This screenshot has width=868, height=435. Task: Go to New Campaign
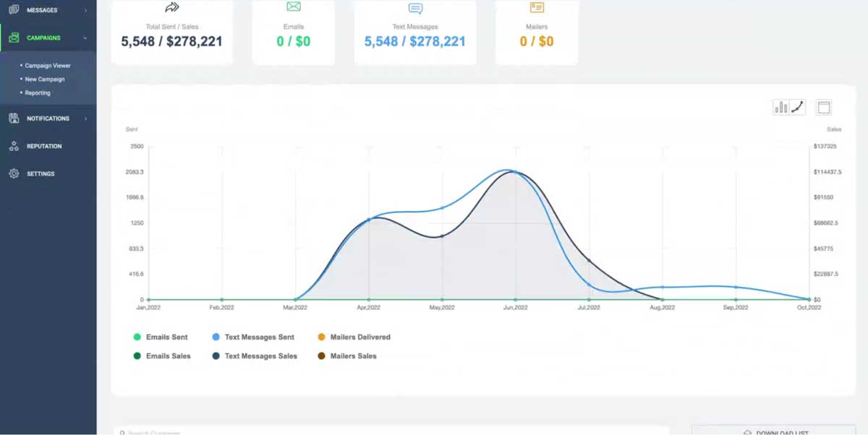point(45,79)
